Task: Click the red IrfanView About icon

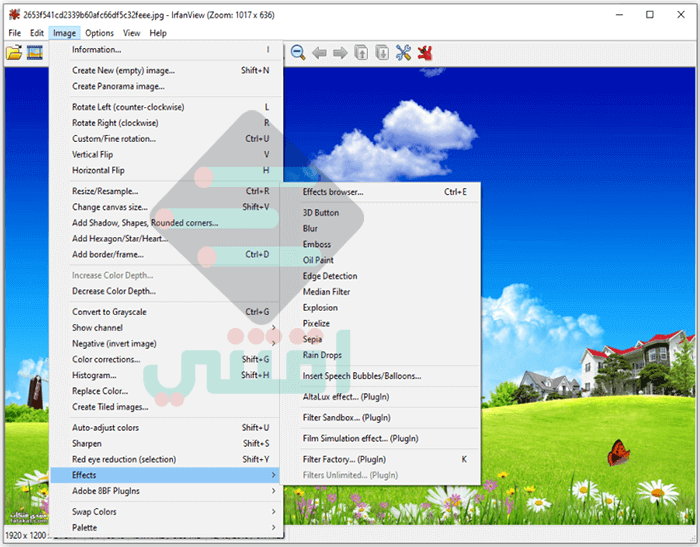Action: (x=425, y=53)
